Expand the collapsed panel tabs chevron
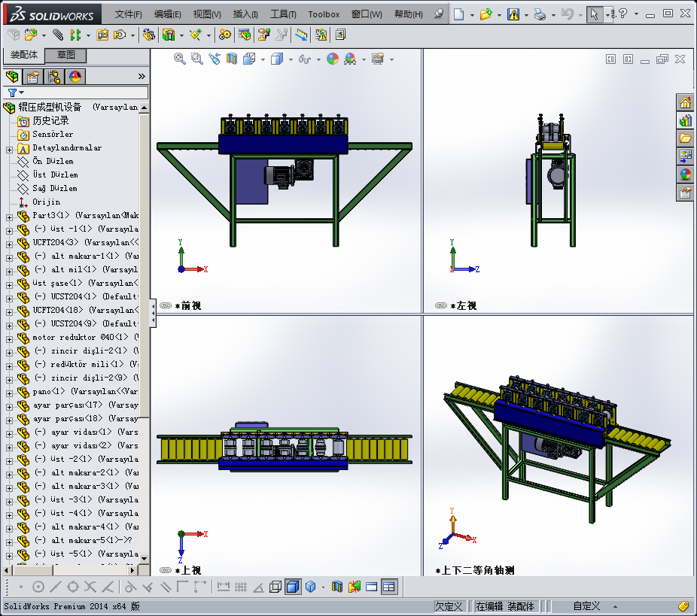This screenshot has width=697, height=616. 142,77
